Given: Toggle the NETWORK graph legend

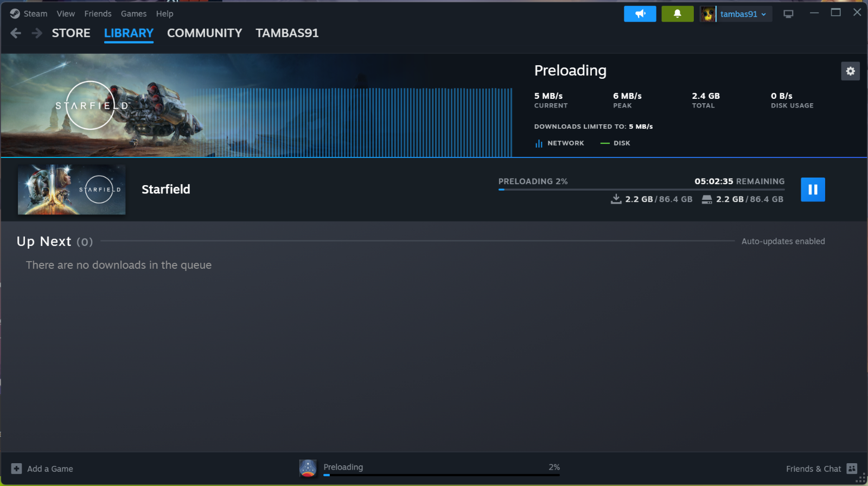Looking at the screenshot, I should point(559,143).
